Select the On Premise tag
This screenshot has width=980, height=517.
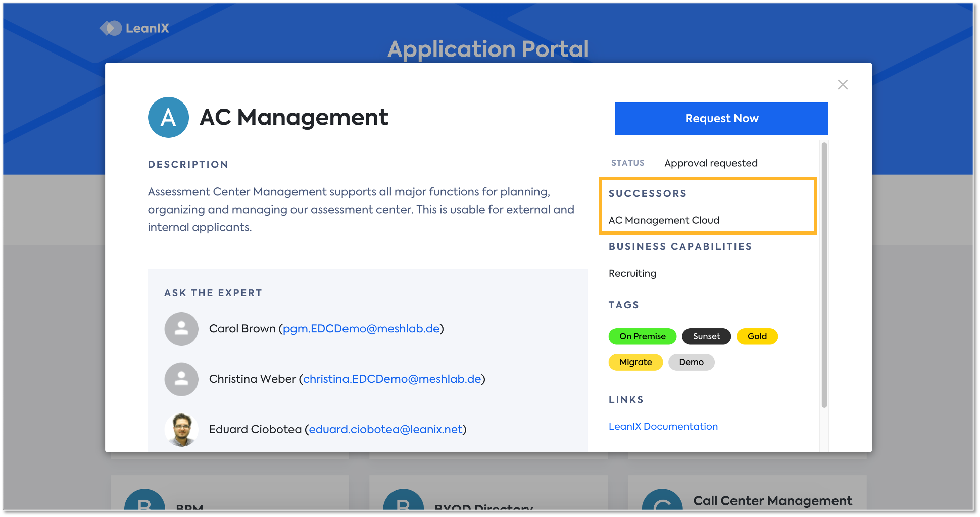(643, 336)
